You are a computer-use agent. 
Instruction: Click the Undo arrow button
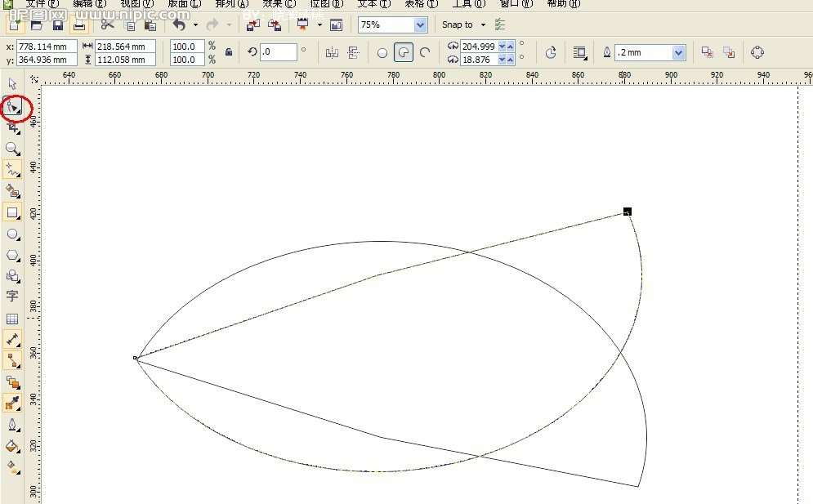click(x=179, y=25)
